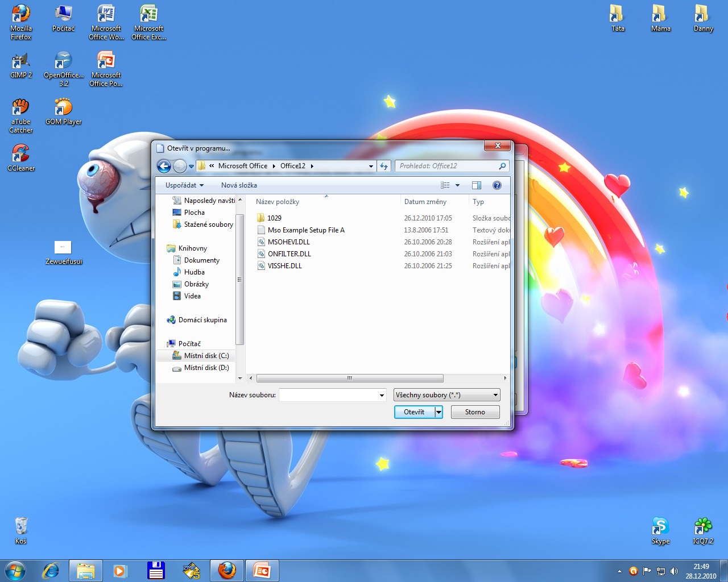Open Internet Explorer from the taskbar
This screenshot has width=728, height=582.
tap(51, 570)
